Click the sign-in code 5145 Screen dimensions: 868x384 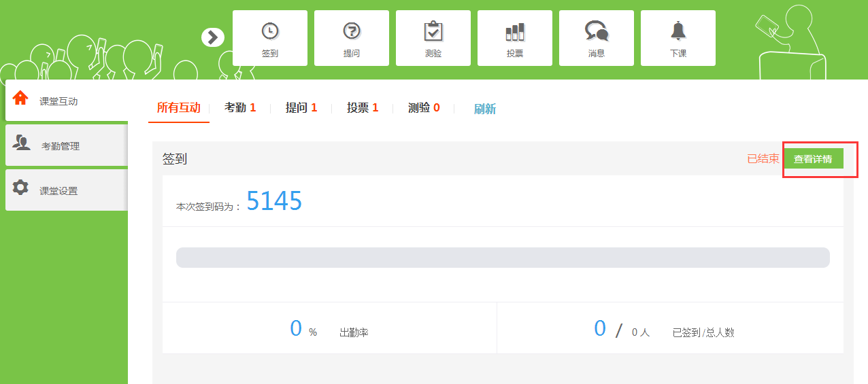point(274,201)
